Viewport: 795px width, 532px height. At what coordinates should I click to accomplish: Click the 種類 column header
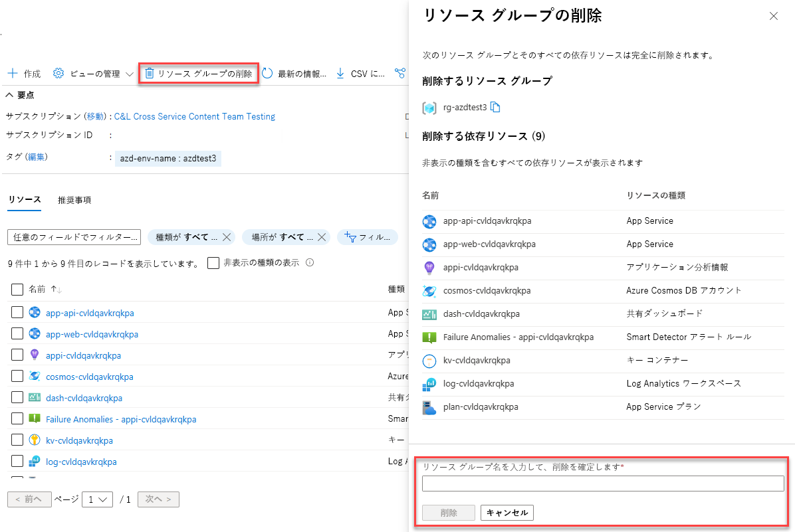(x=396, y=290)
